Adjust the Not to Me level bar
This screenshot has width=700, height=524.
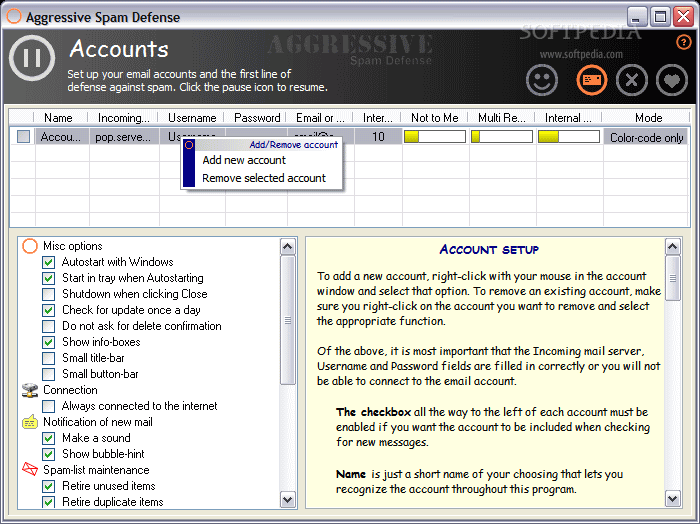pos(435,137)
